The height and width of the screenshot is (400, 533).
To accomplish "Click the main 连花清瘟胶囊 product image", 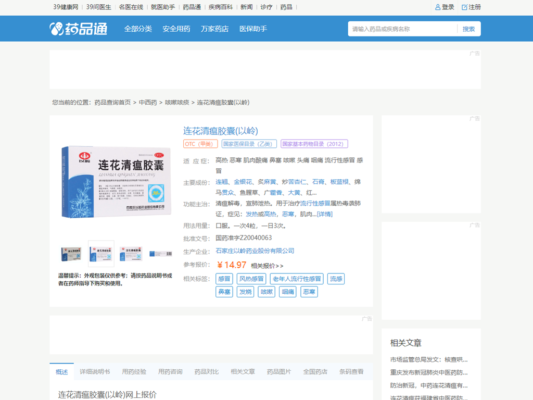I will (x=116, y=182).
